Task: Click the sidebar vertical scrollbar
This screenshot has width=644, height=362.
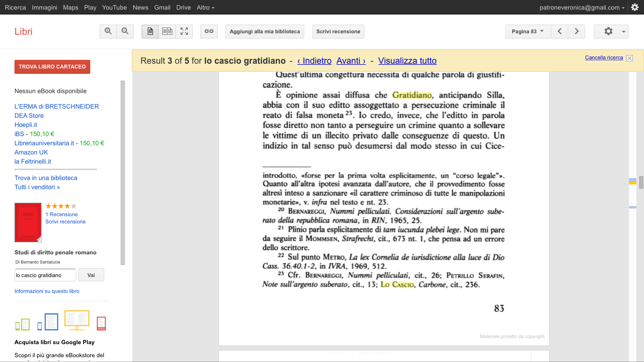Action: point(123,173)
